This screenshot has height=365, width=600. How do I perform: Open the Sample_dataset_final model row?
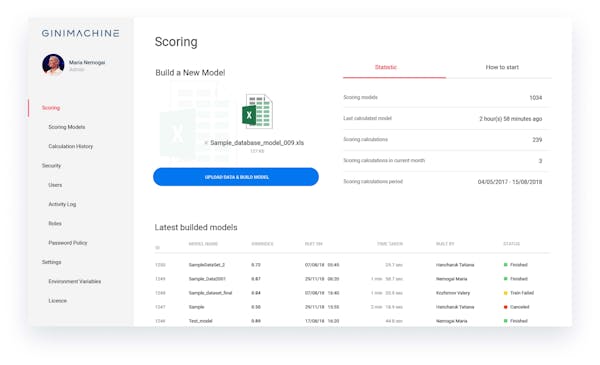click(x=352, y=293)
